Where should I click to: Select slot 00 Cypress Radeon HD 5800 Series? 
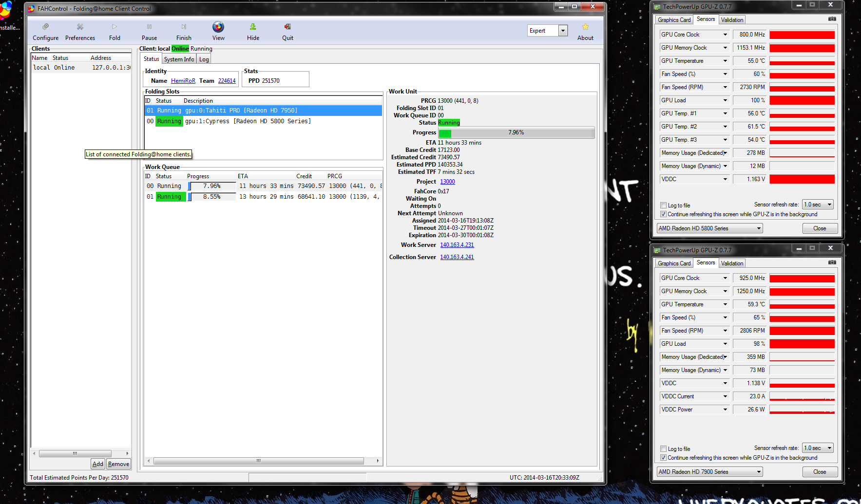(263, 121)
